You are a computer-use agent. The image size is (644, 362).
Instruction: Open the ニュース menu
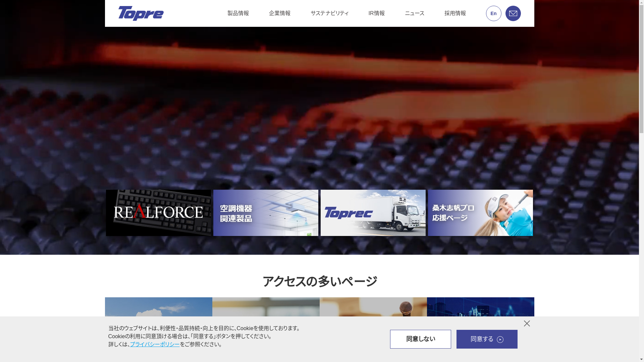coord(415,13)
